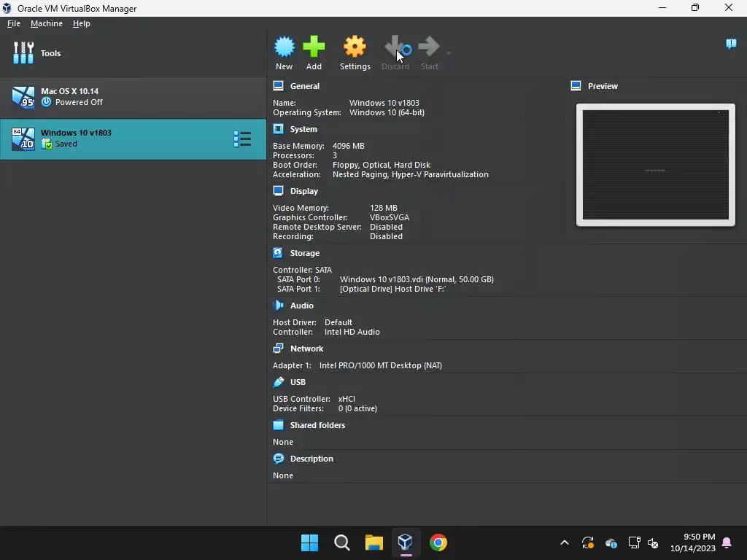
Task: Click the Powered Off status icon
Action: coord(46,102)
